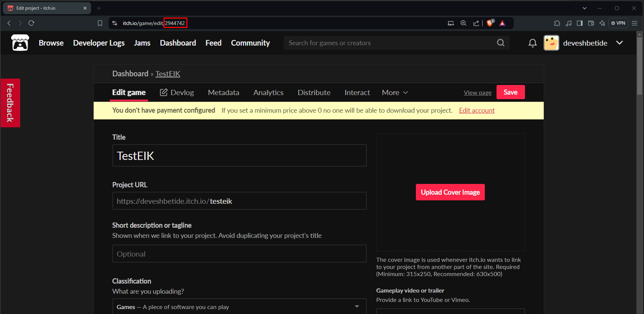The image size is (644, 314).
Task: Open notifications bell icon
Action: tap(532, 43)
